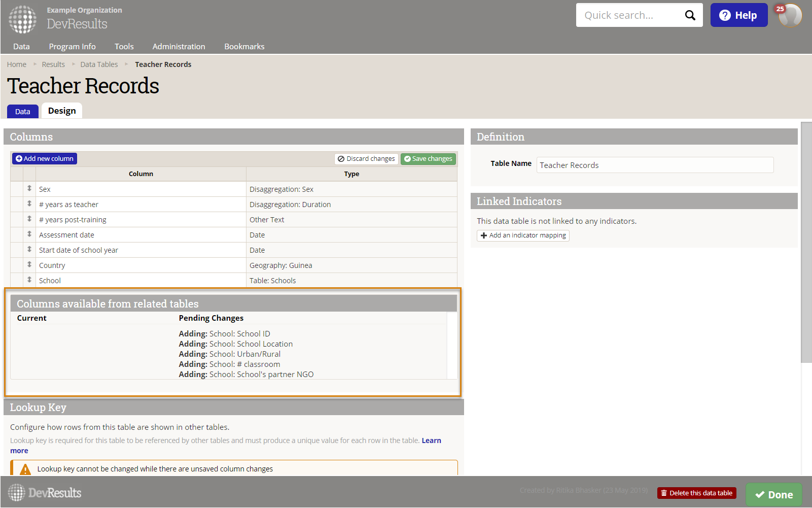Switch to the Data tab

(23, 111)
